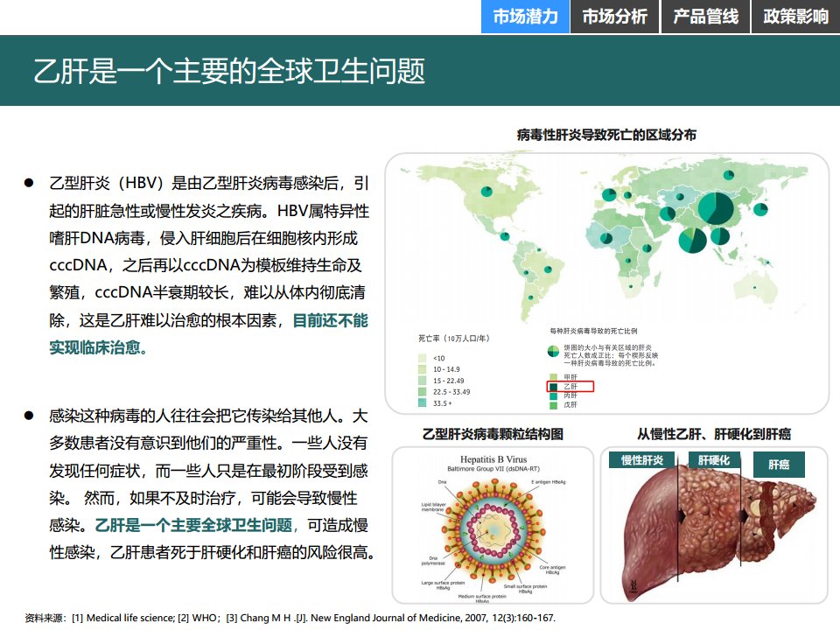Viewport: 840px width, 630px height.
Task: Click the 10 - 14.9 legend color swatch
Action: coord(422,369)
